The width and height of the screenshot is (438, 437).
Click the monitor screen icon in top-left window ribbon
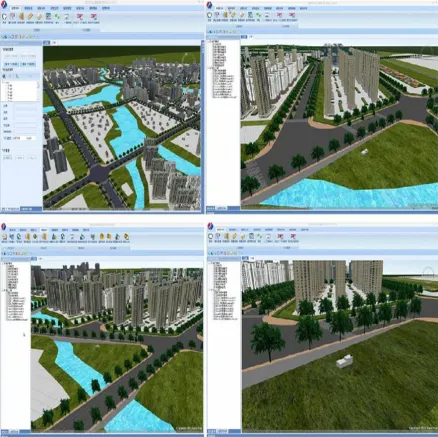click(49, 16)
